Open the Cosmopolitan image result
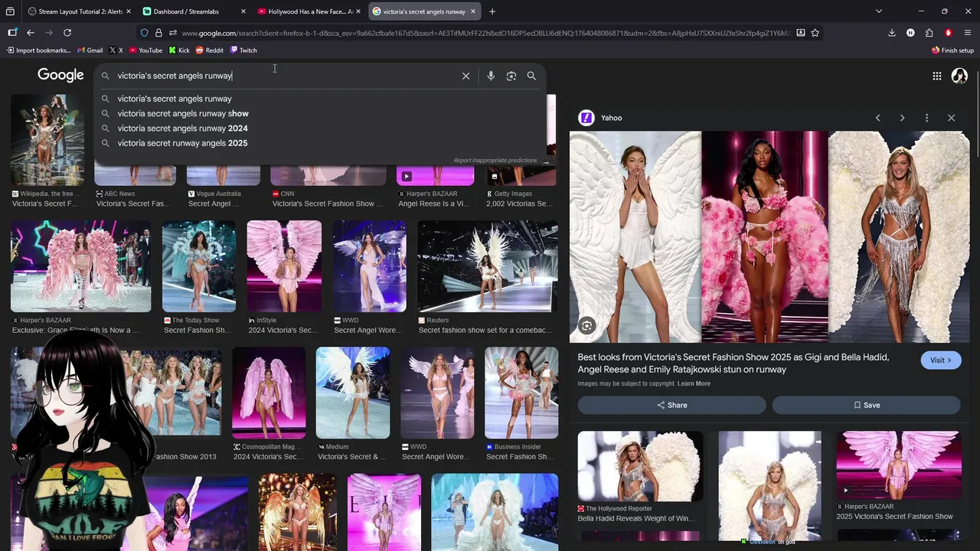This screenshot has width=980, height=551. coord(269,393)
